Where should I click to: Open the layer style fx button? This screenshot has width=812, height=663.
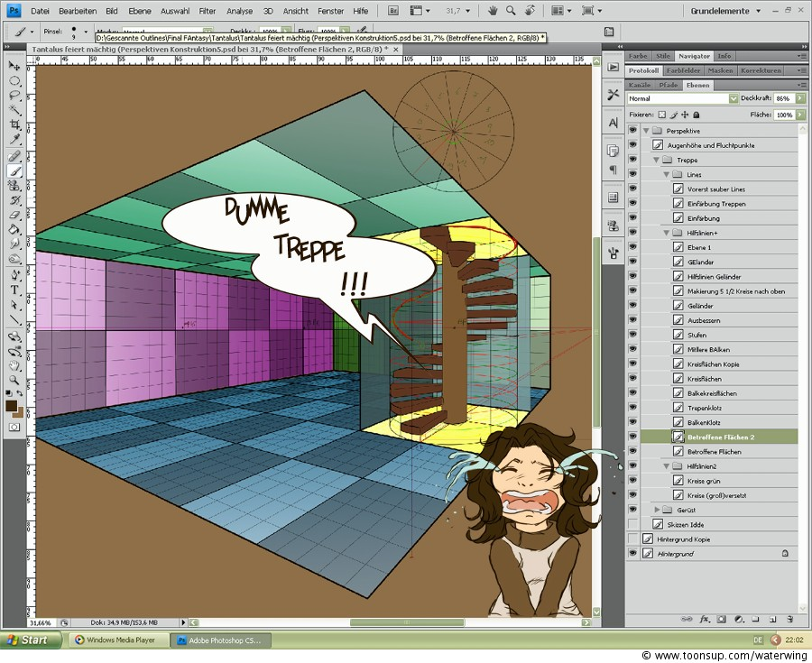click(704, 619)
